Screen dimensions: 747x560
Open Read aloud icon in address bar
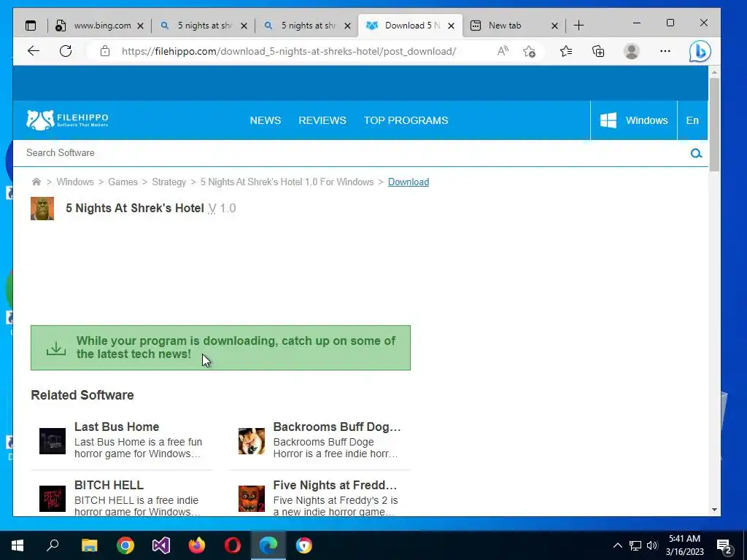(x=503, y=51)
